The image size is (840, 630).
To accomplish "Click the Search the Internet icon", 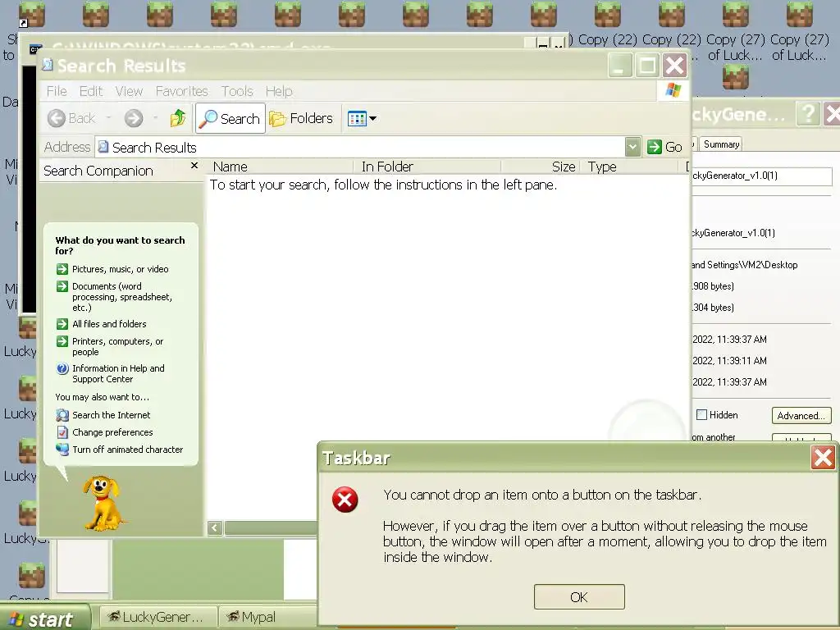I will point(62,414).
